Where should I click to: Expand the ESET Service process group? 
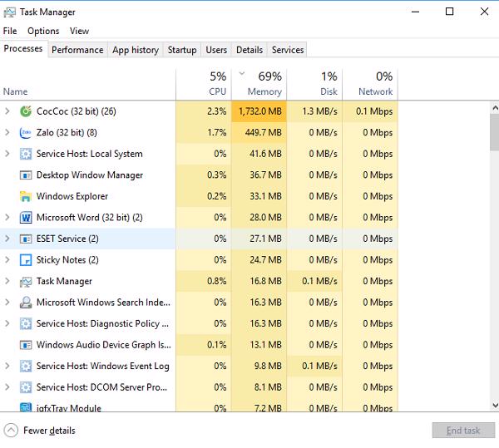(x=7, y=239)
